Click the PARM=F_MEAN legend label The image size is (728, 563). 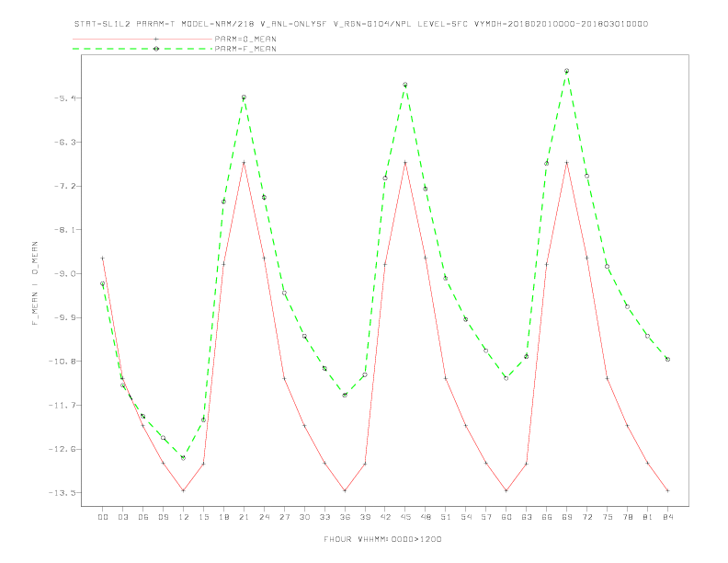(x=245, y=49)
